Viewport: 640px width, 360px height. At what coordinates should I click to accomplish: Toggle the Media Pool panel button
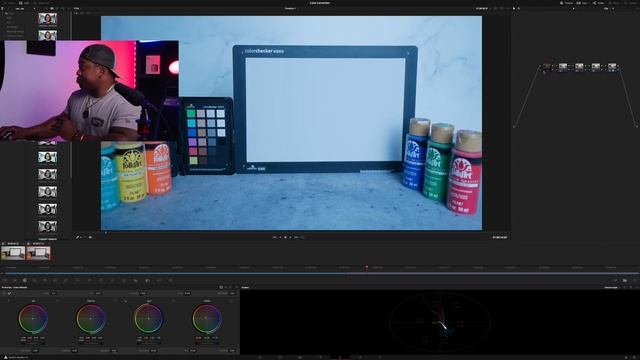pos(41,3)
